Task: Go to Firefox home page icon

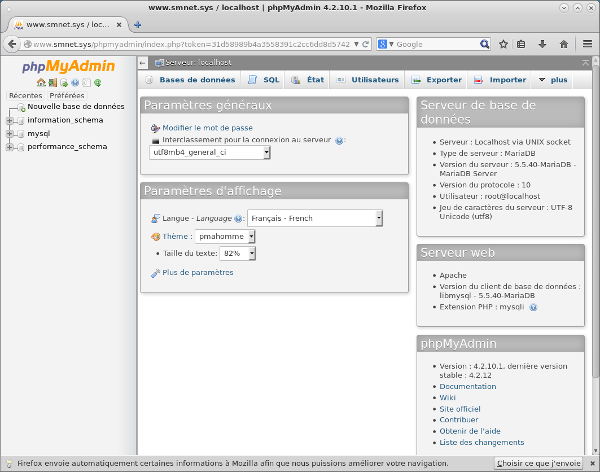Action: pyautogui.click(x=564, y=44)
